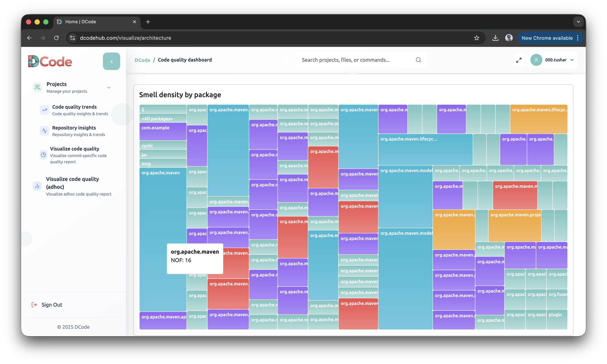Click the Visualize code quality pie icon
This screenshot has height=364, width=607.
click(x=43, y=155)
